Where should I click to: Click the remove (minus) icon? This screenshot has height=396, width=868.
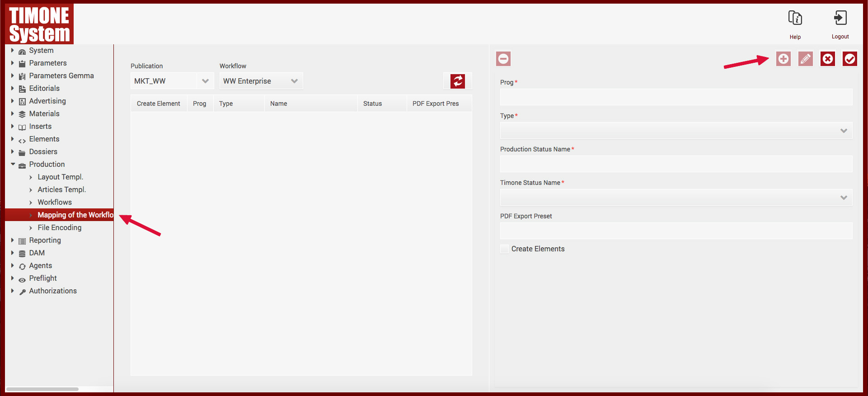click(x=503, y=59)
